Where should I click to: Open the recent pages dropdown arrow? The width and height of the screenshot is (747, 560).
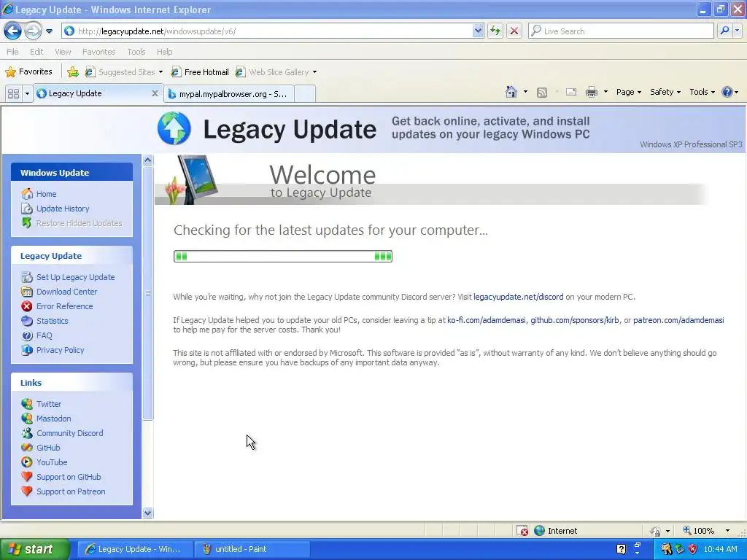point(49,31)
